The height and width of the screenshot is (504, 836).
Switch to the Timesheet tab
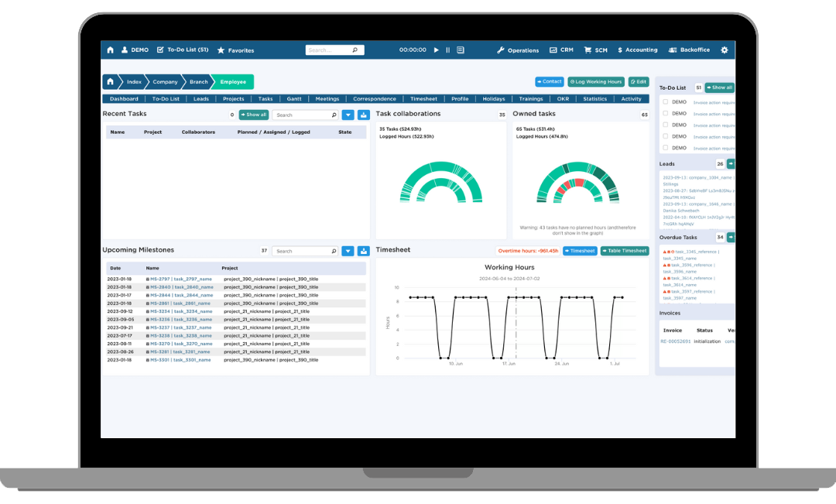423,98
